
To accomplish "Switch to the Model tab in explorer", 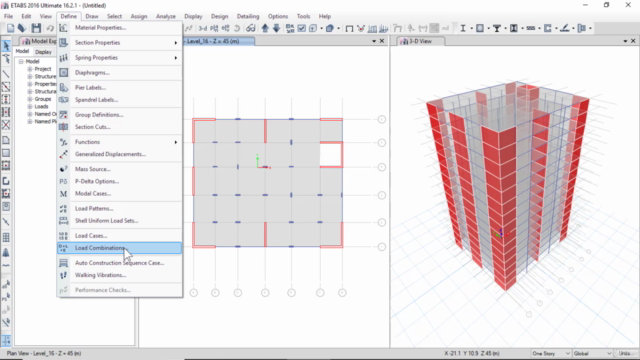I will [22, 51].
